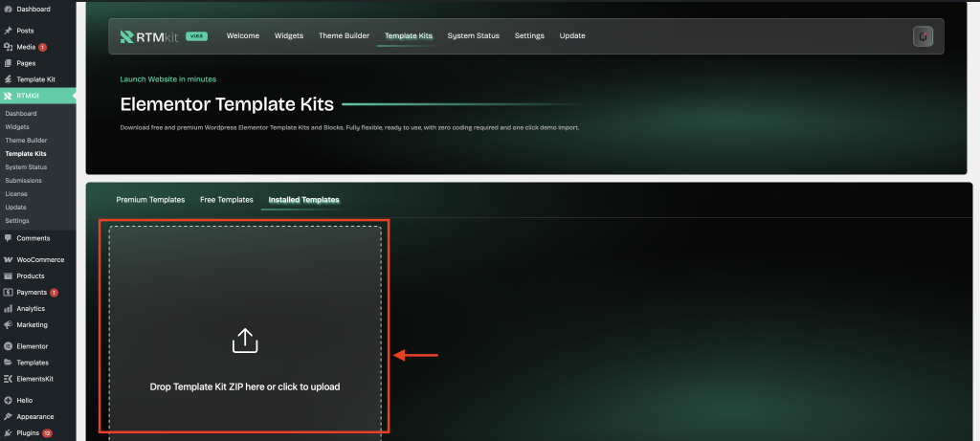Click the Hello plus icon

pyautogui.click(x=8, y=401)
